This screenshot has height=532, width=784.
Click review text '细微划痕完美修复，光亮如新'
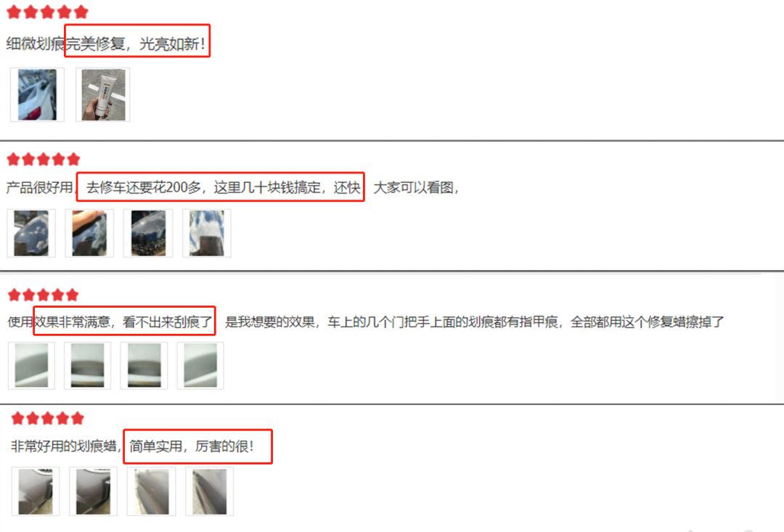pyautogui.click(x=105, y=44)
